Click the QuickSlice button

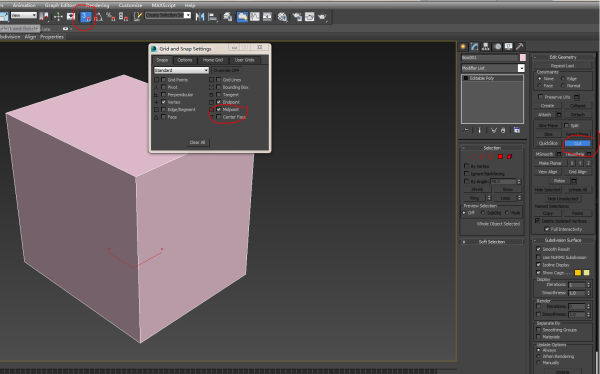(x=548, y=143)
